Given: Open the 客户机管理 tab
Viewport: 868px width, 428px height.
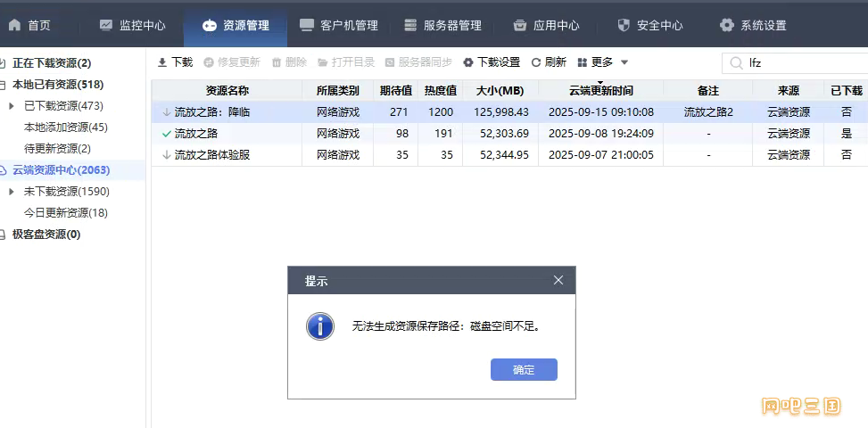Looking at the screenshot, I should click(338, 25).
